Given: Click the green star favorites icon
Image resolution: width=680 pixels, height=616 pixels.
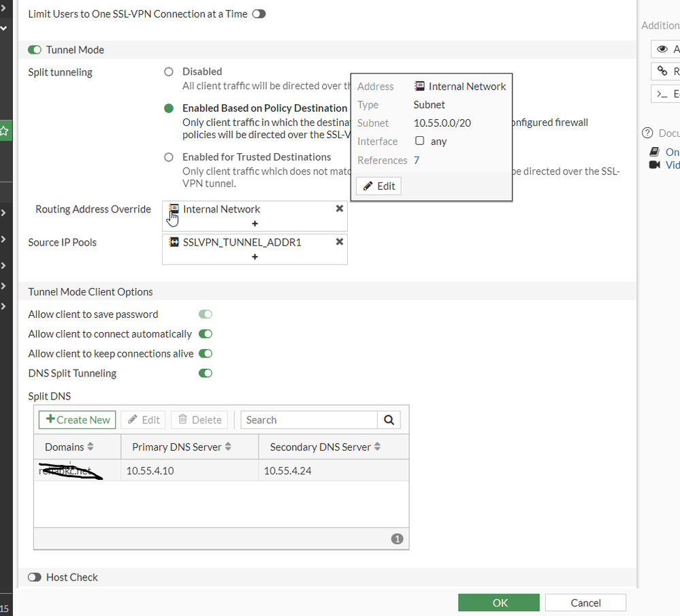Looking at the screenshot, I should click(x=5, y=130).
